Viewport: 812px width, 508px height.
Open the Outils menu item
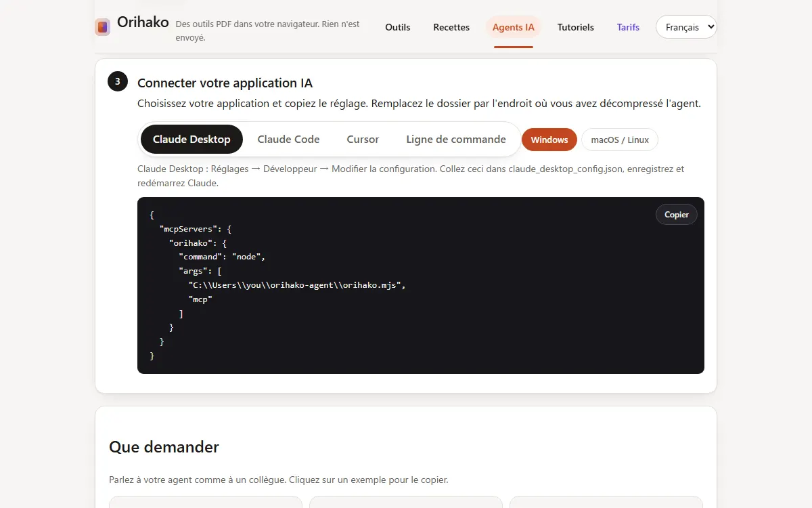[398, 27]
